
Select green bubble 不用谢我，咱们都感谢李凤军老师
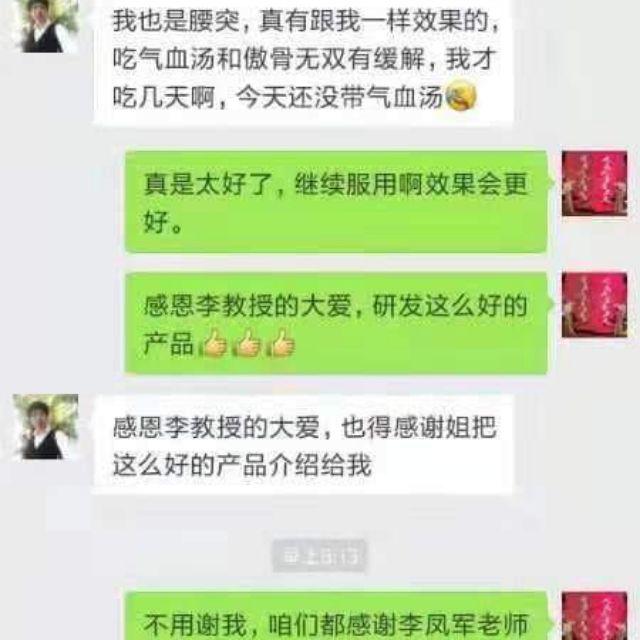coord(336,616)
